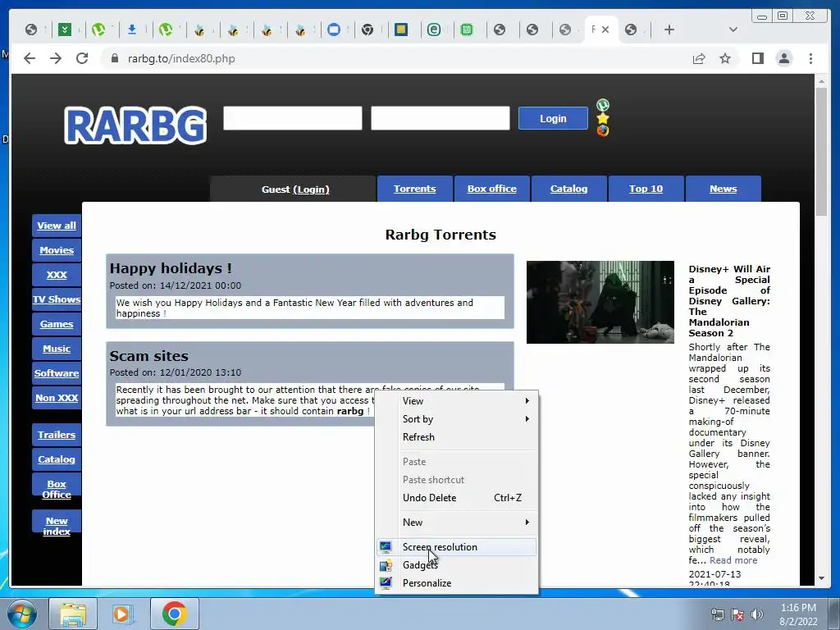This screenshot has width=840, height=630.
Task: Share this page using the share icon
Action: (699, 58)
